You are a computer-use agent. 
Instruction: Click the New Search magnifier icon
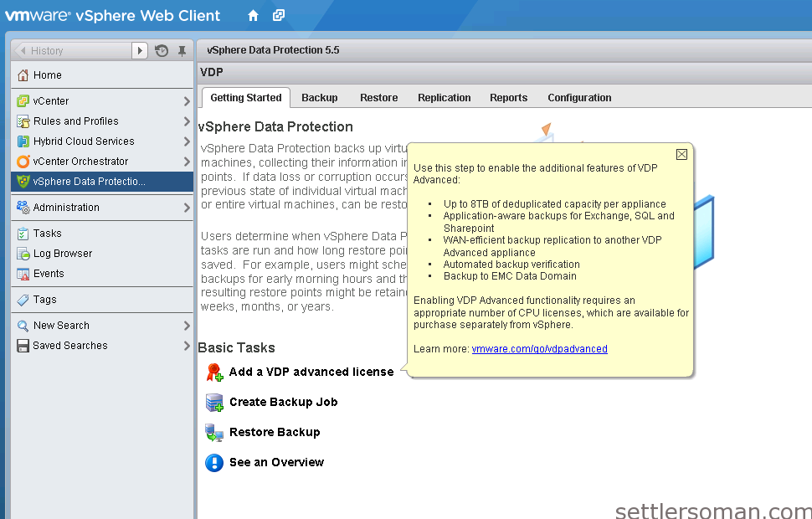pos(23,326)
